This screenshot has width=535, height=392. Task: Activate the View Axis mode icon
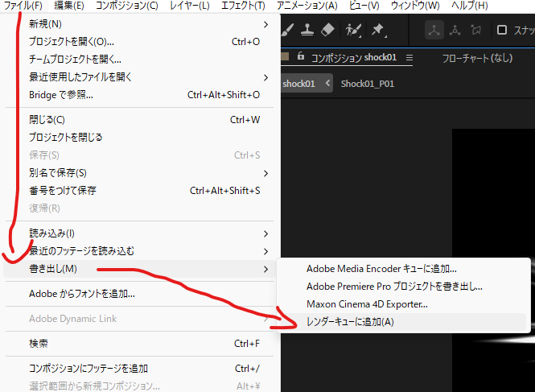pyautogui.click(x=475, y=31)
